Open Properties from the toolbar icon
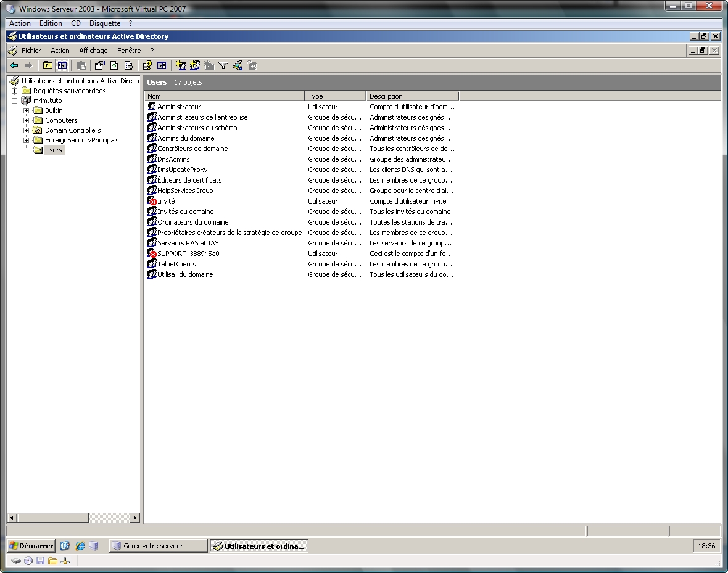Screen dimensions: 728x573 [x=99, y=65]
